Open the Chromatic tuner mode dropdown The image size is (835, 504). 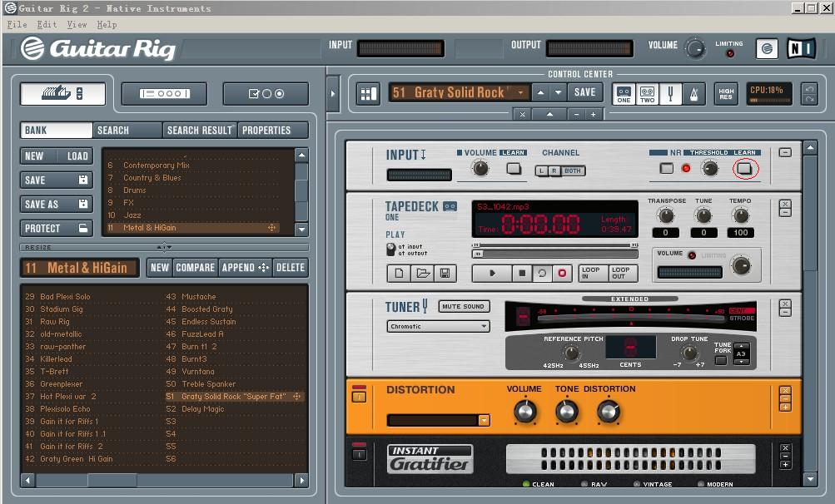click(484, 326)
